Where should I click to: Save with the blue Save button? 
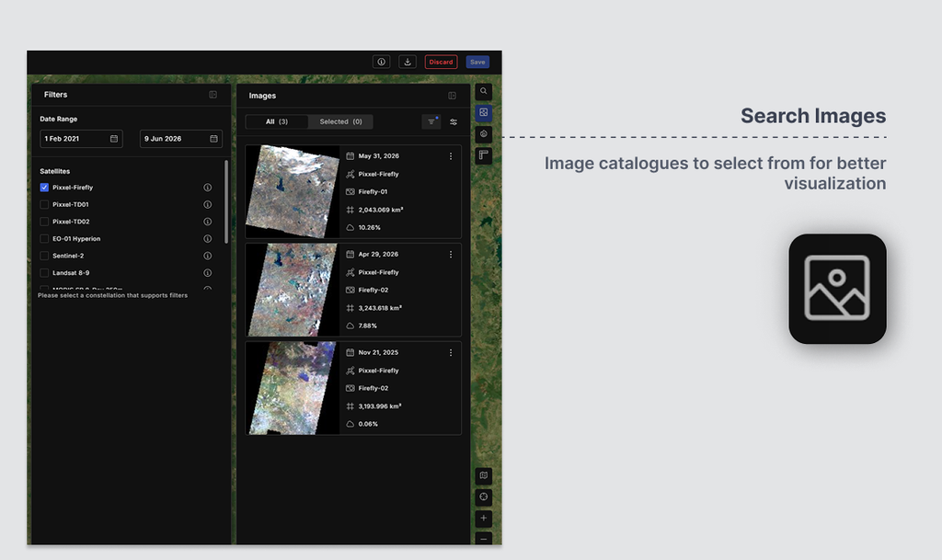pyautogui.click(x=477, y=62)
